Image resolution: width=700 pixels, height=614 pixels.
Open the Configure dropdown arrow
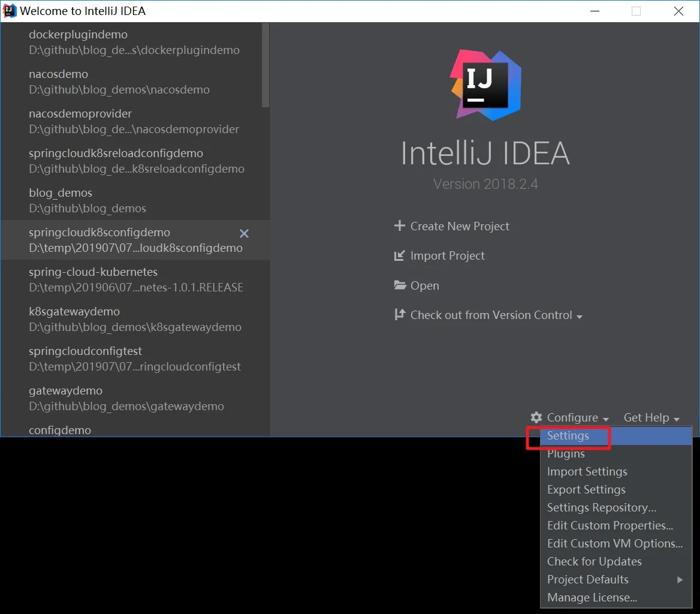point(606,419)
